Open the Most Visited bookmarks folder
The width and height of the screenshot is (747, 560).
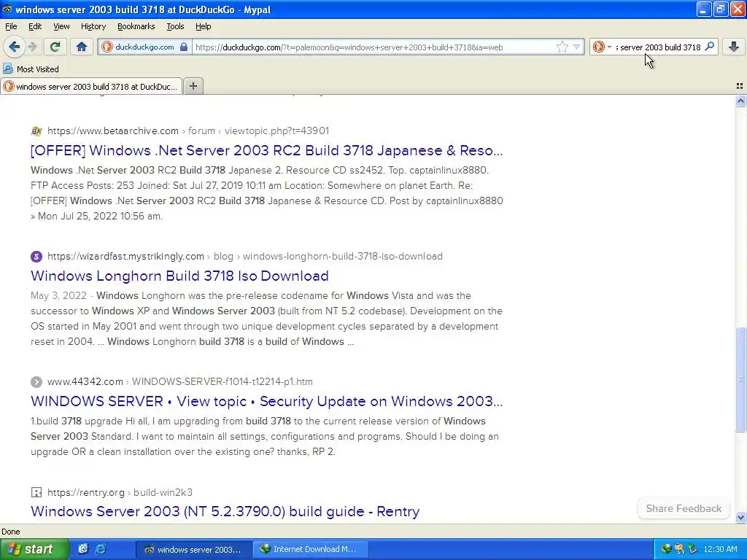coord(31,69)
